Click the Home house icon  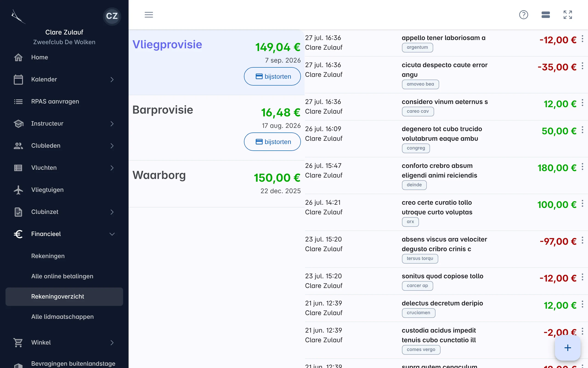click(x=18, y=57)
